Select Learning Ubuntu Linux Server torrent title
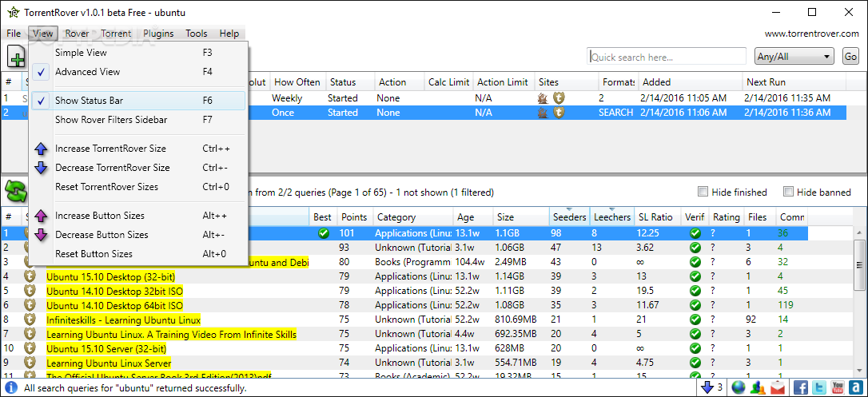 (x=109, y=363)
